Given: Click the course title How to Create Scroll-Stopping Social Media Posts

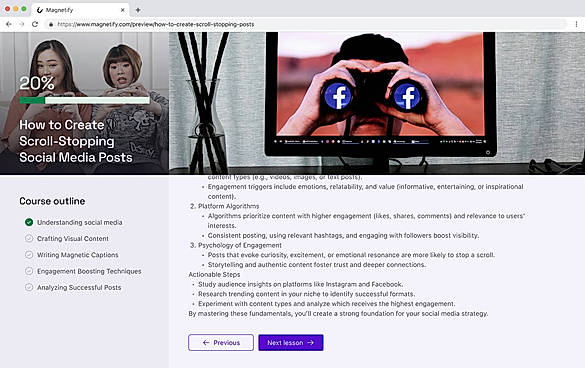Looking at the screenshot, I should pos(76,141).
